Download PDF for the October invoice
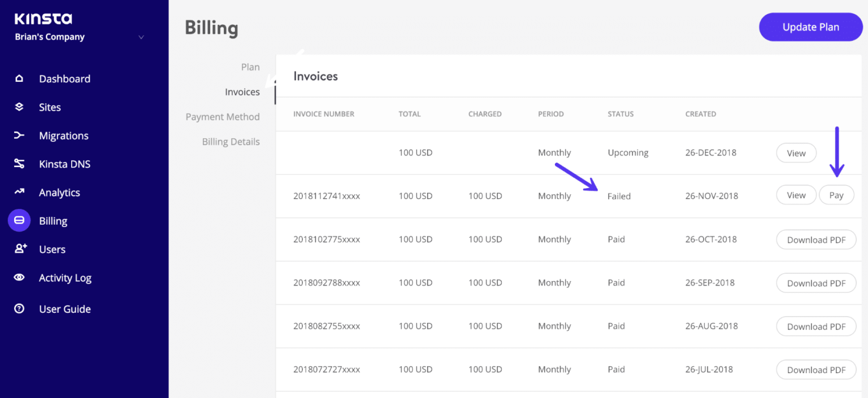868x398 pixels. click(x=816, y=239)
